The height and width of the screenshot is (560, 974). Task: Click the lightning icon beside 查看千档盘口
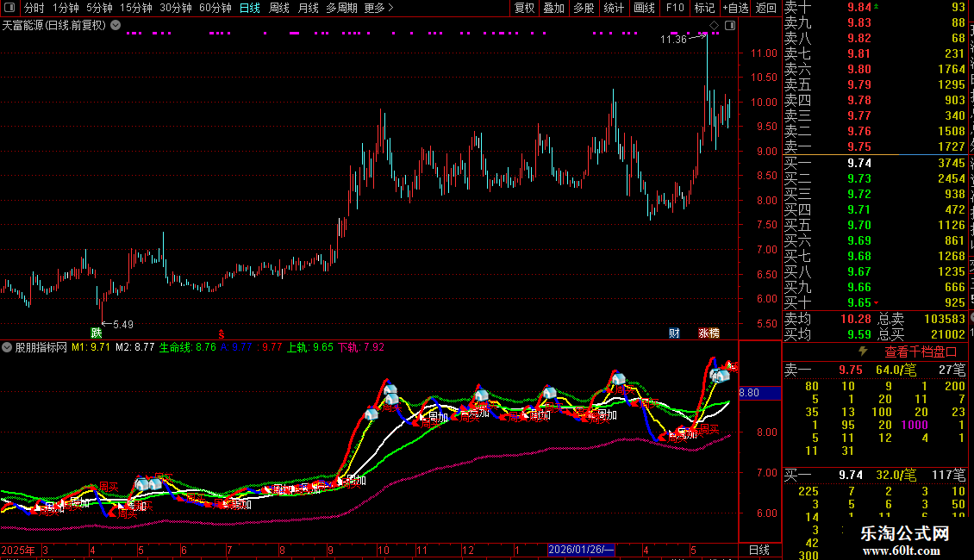[x=862, y=352]
